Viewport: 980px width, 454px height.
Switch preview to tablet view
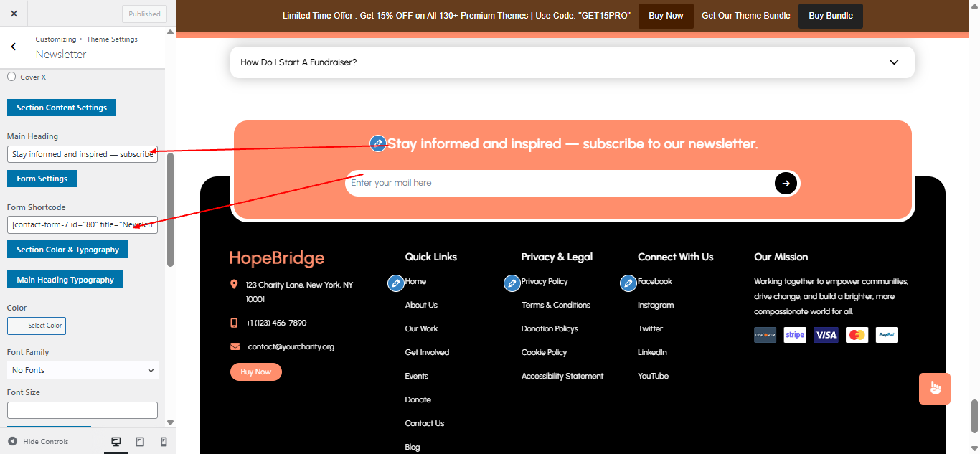click(x=139, y=441)
